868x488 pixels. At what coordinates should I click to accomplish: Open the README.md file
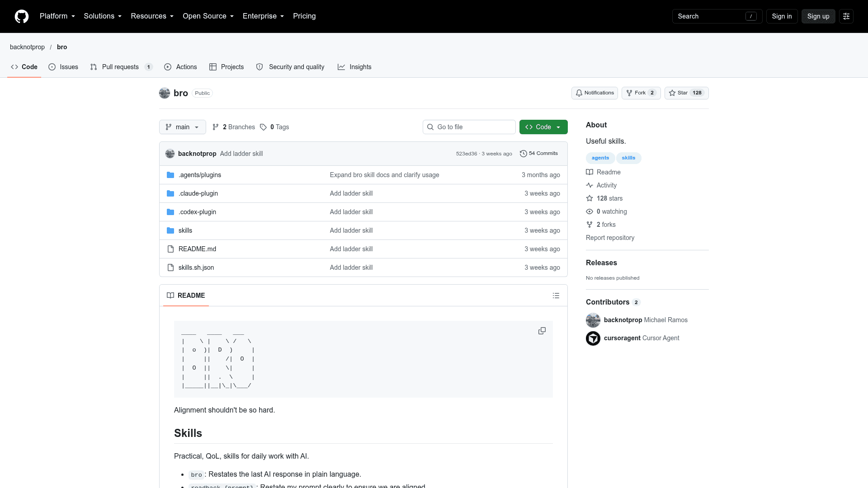coord(197,249)
